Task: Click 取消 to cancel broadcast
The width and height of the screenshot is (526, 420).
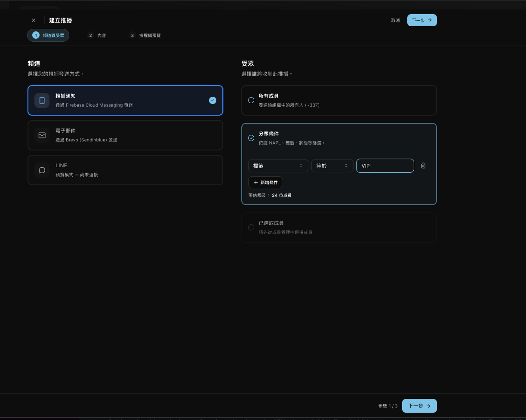Action: [x=395, y=21]
